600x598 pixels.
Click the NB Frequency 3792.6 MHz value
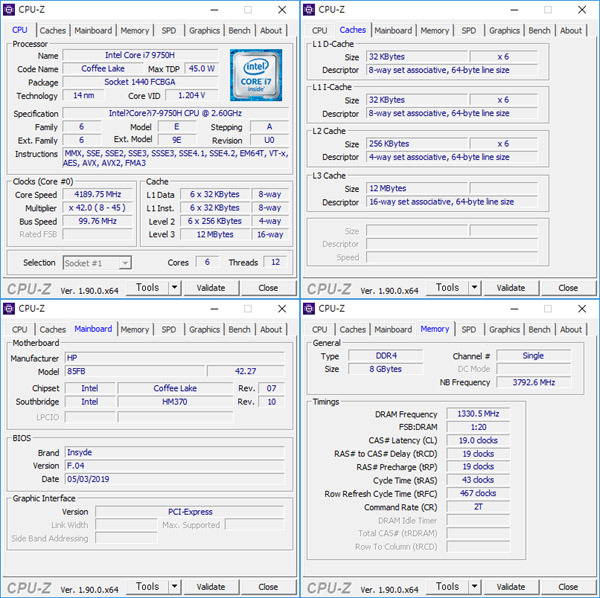533,382
